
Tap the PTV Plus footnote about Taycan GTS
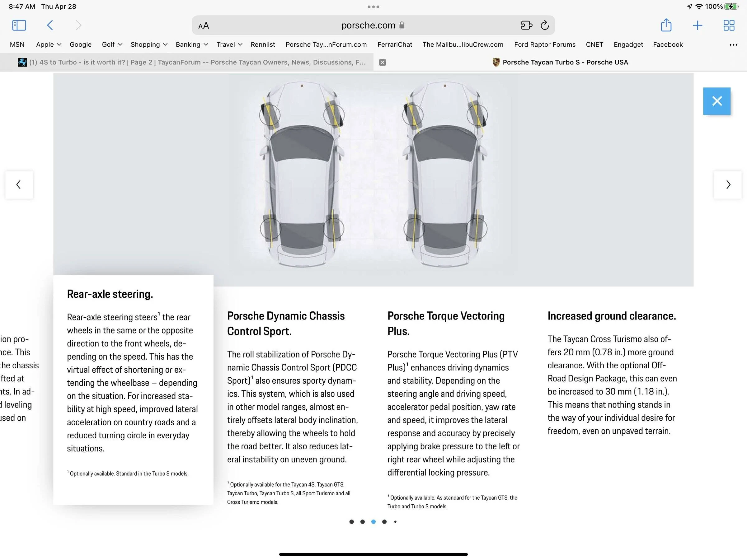(452, 502)
